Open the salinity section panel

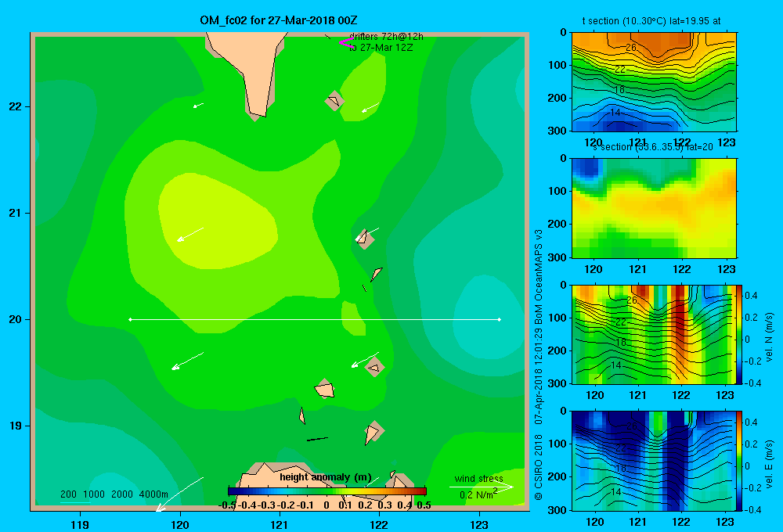[x=654, y=208]
